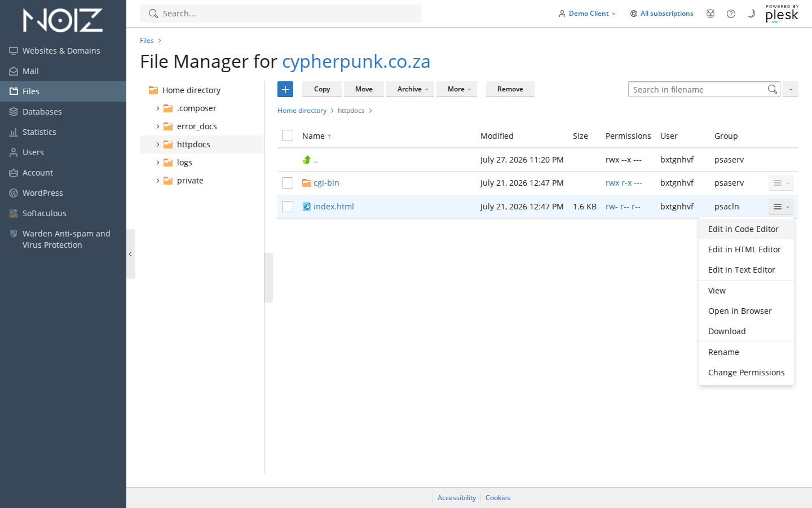Click the Account icon in sidebar
Screen dimensions: 812x508
tap(14, 173)
